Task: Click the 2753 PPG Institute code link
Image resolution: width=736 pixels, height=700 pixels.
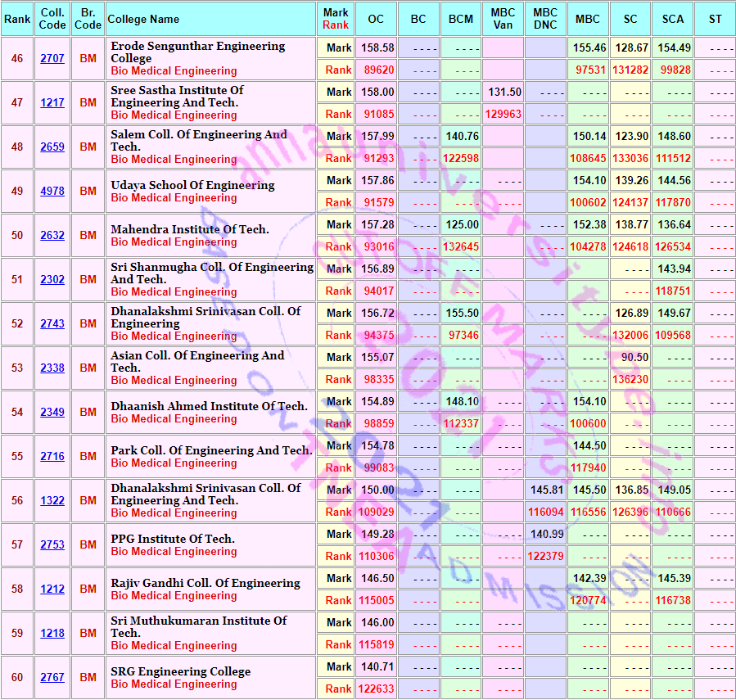Action: pyautogui.click(x=52, y=544)
